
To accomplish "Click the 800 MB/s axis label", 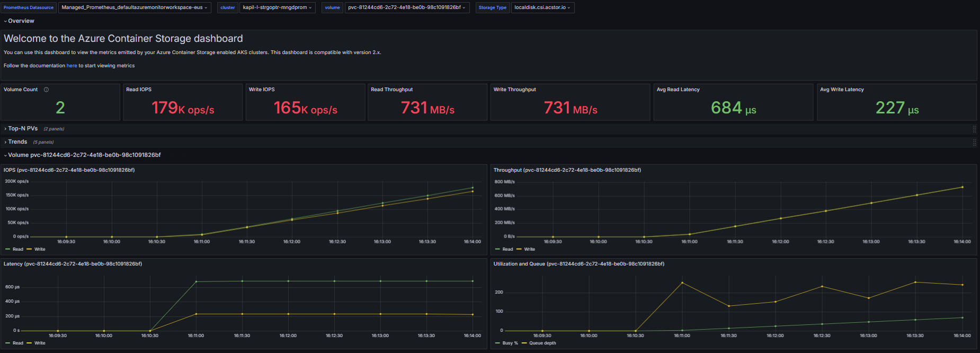I will coord(504,182).
